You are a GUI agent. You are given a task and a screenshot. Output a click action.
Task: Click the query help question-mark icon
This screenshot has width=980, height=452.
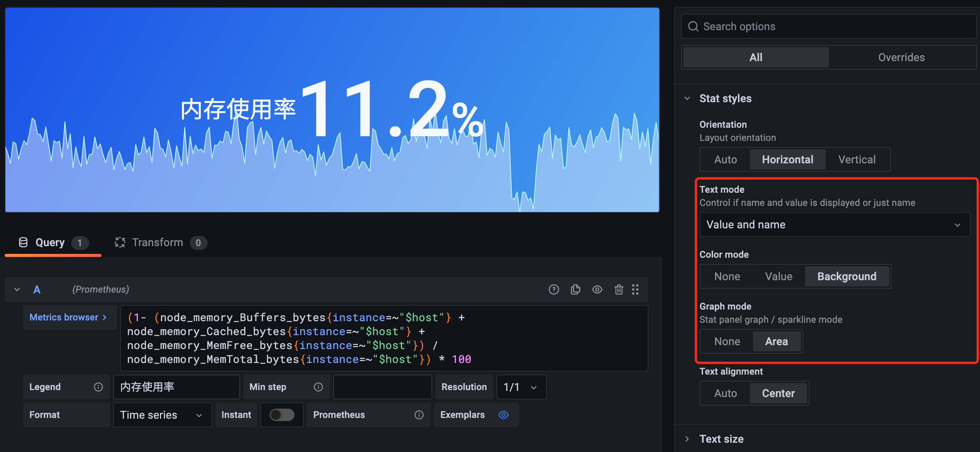point(554,289)
